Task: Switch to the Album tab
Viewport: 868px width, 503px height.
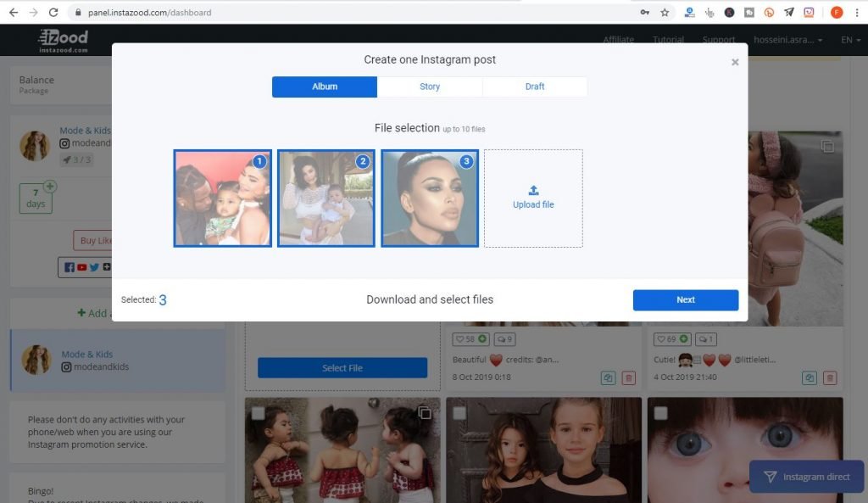Action: tap(325, 87)
